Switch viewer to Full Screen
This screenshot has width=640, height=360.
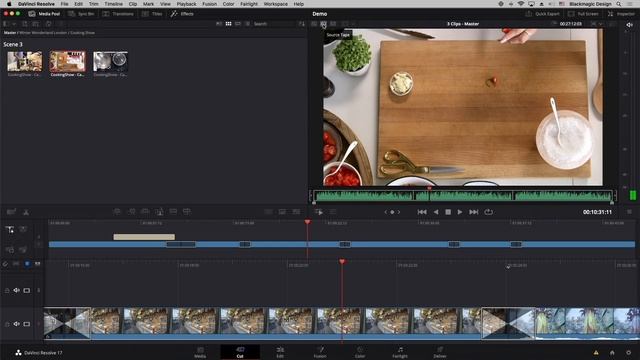583,14
